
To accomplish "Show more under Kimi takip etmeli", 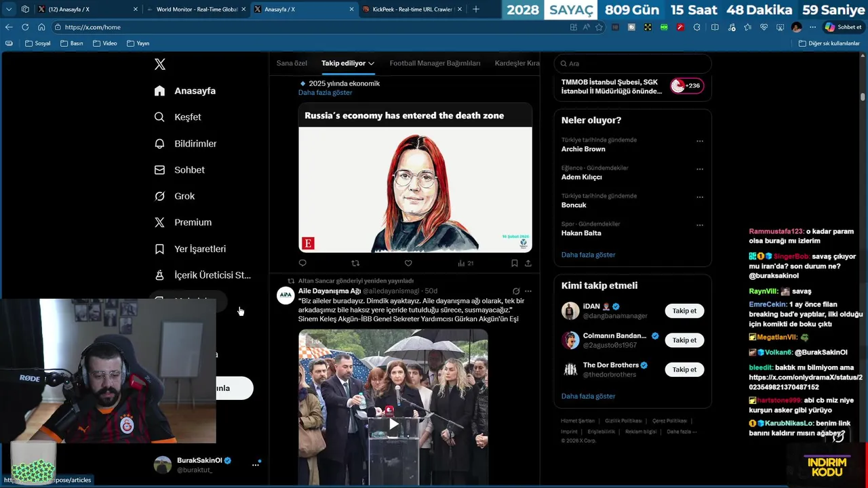I will tap(588, 396).
